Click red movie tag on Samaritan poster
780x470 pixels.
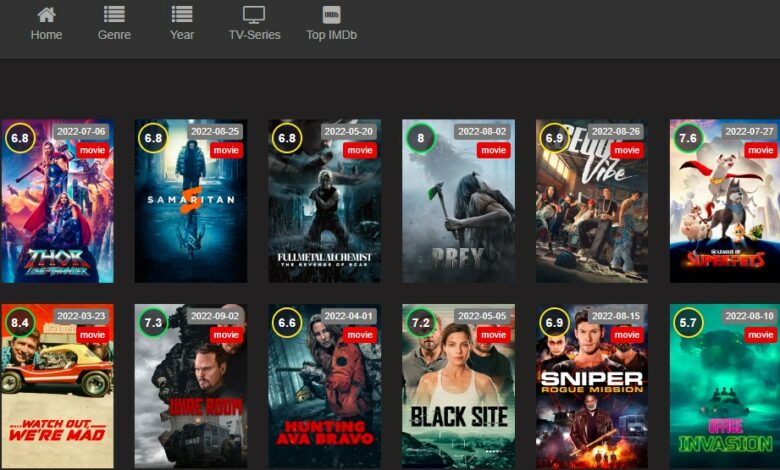pos(226,150)
